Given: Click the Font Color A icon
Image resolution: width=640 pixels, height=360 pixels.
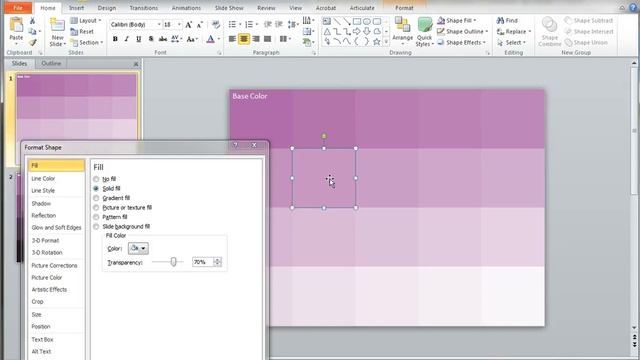Looking at the screenshot, I should point(210,39).
